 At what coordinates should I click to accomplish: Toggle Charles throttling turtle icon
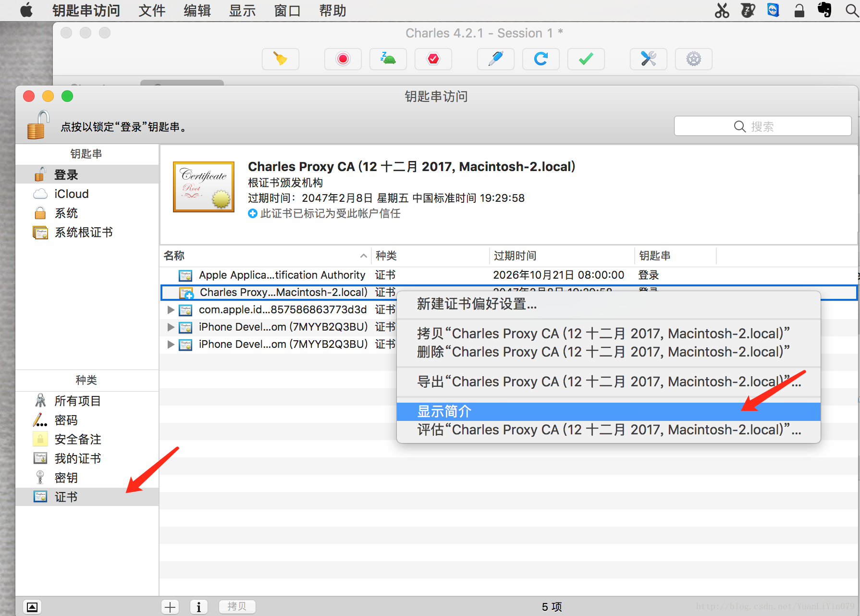click(388, 59)
